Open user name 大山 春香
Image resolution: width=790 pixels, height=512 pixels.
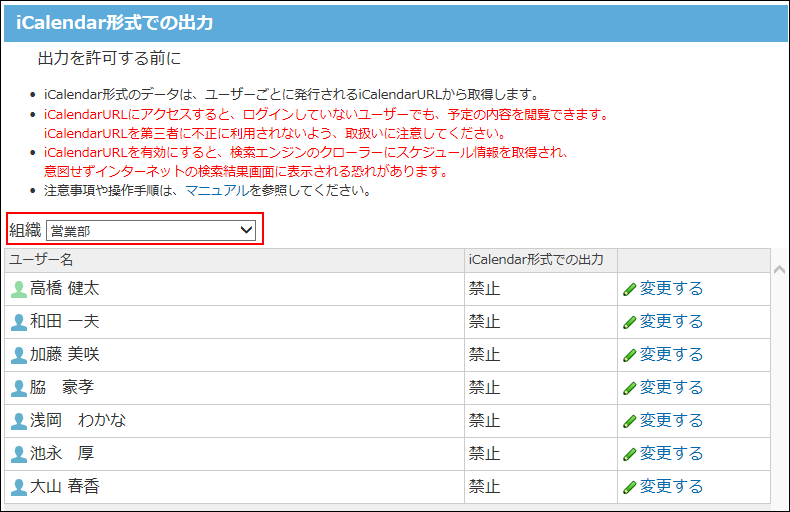click(64, 487)
